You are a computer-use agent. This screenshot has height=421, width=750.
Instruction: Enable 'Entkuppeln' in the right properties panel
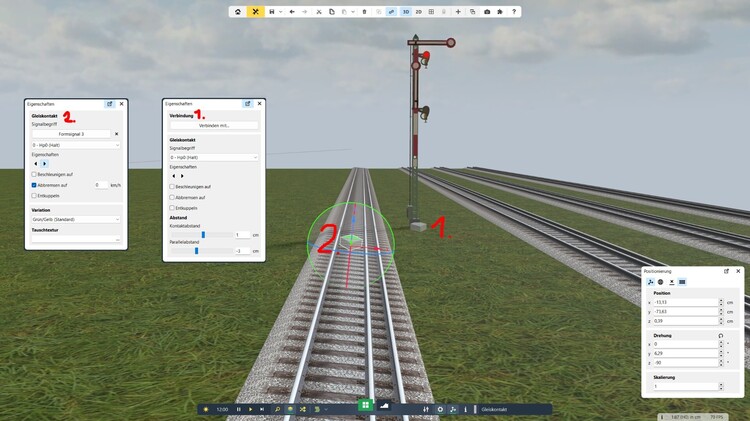171,208
